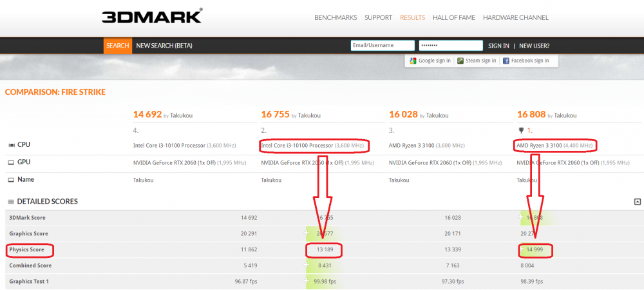This screenshot has height=290, width=644.
Task: Click the Graphics Test 1 row label
Action: [x=29, y=282]
